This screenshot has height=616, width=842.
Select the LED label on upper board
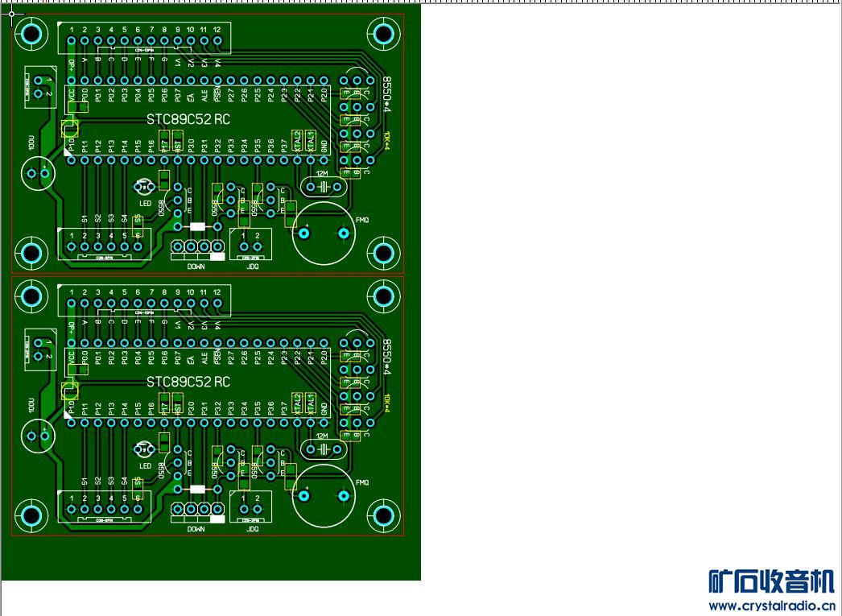pos(146,204)
